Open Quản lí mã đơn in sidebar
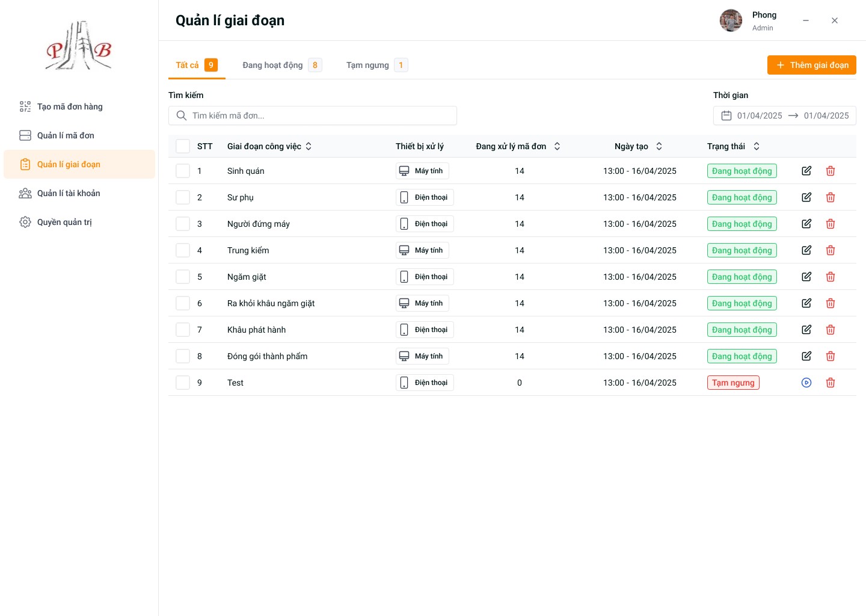 (79, 135)
